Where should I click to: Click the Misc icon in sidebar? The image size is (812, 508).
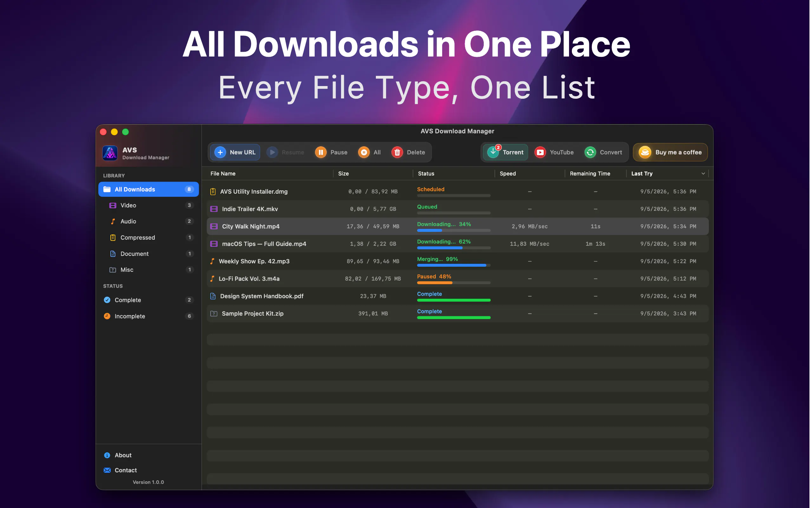tap(113, 270)
